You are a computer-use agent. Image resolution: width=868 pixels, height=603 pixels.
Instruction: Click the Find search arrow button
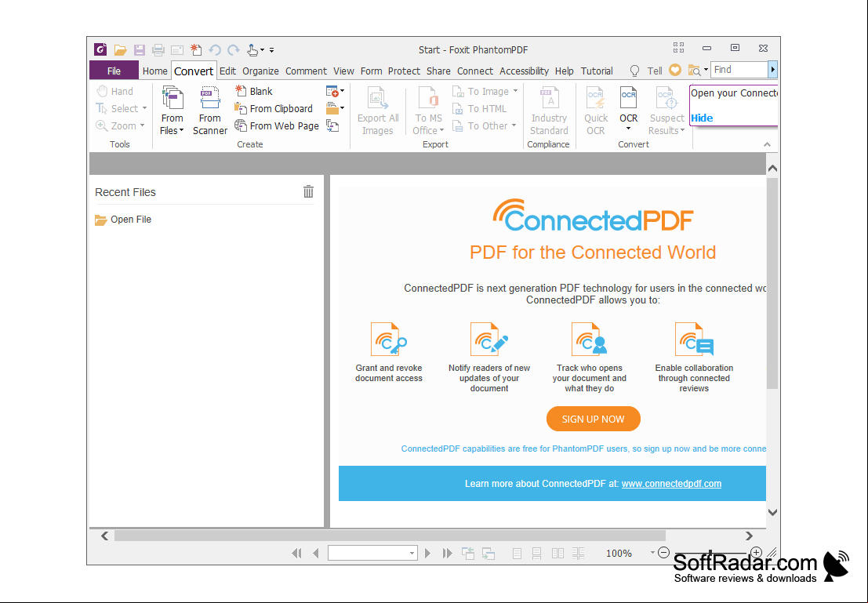[773, 70]
